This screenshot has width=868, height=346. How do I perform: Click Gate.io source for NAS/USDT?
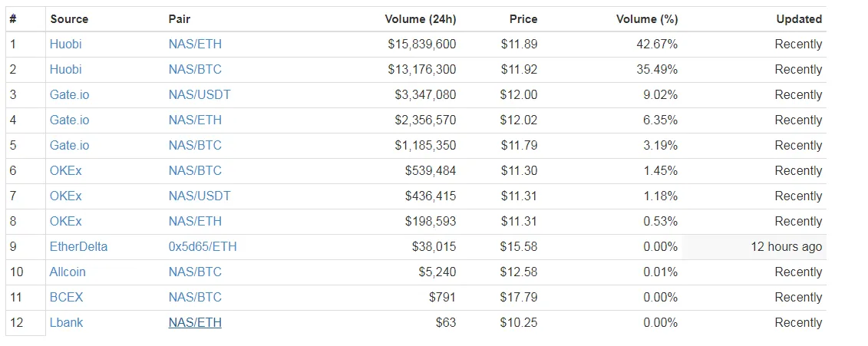[69, 94]
